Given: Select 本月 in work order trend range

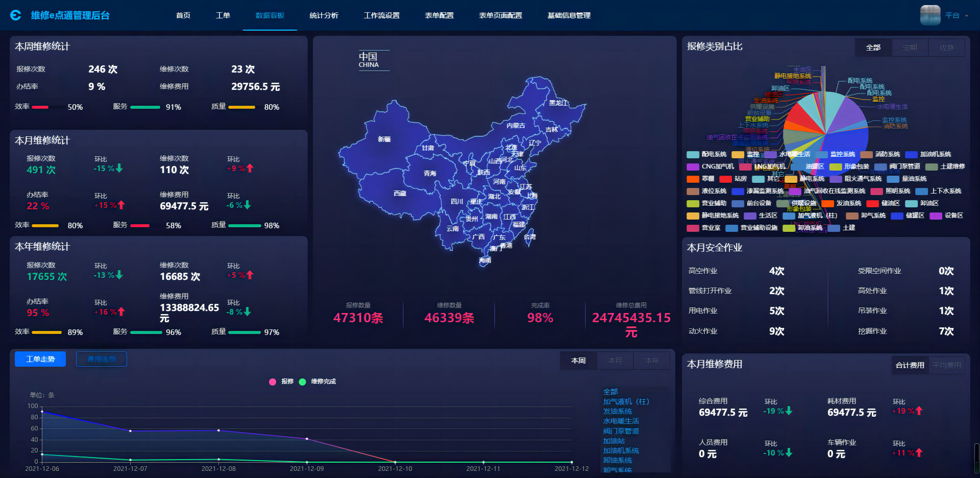Looking at the screenshot, I should coord(615,361).
